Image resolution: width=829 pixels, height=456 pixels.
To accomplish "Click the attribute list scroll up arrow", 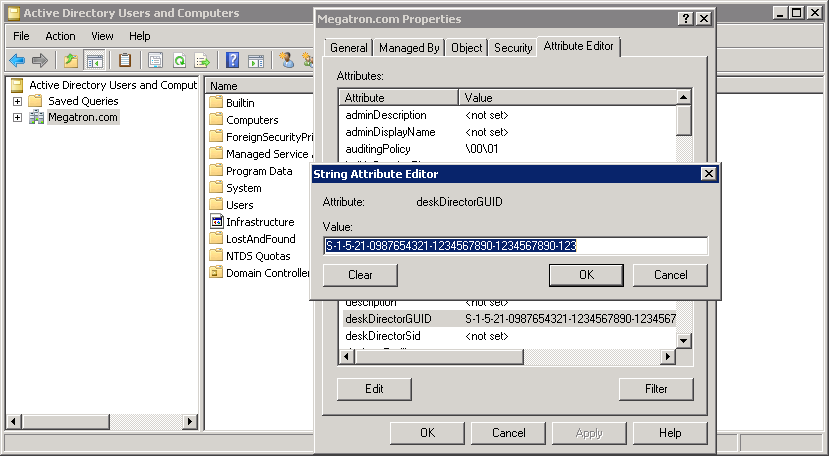I will [684, 97].
